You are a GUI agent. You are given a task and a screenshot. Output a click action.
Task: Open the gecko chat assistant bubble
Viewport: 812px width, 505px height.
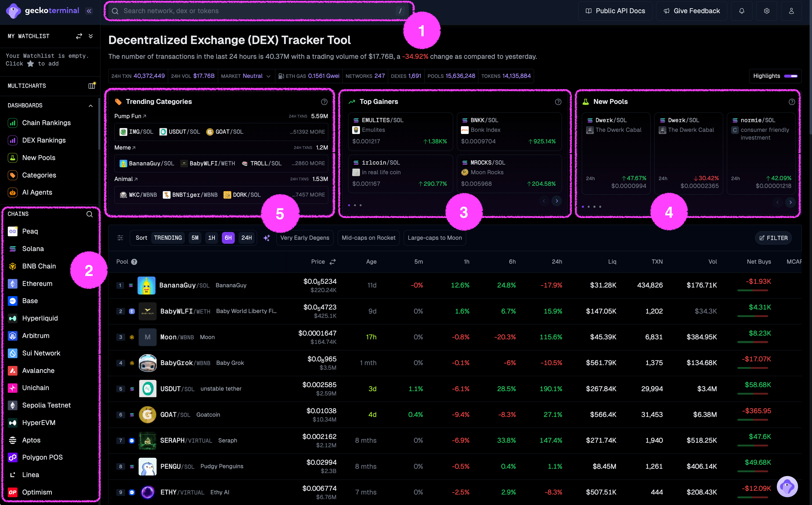coord(787,487)
